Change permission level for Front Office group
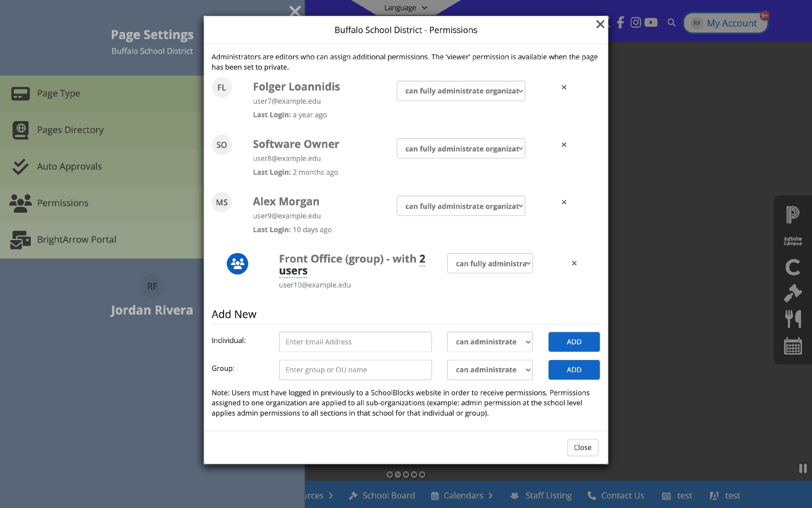Image resolution: width=812 pixels, height=508 pixels. [490, 263]
